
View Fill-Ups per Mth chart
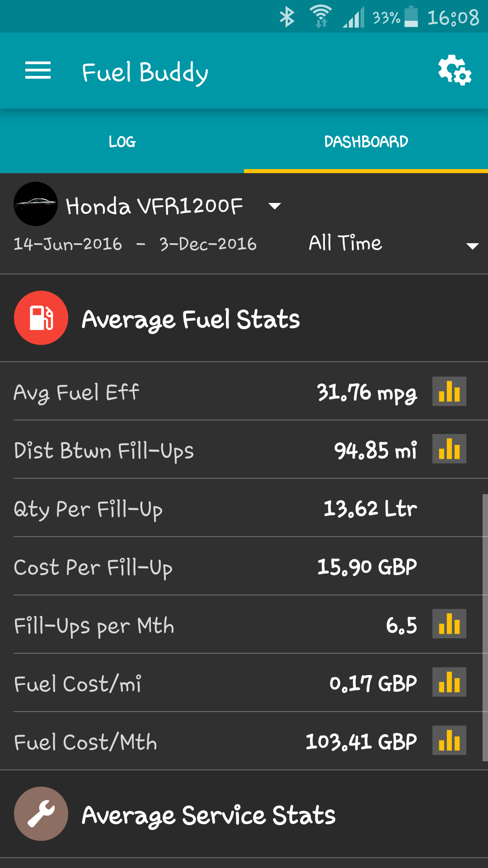[449, 624]
